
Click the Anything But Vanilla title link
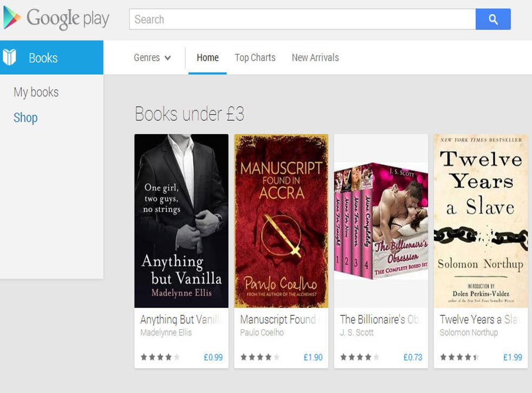(x=182, y=319)
